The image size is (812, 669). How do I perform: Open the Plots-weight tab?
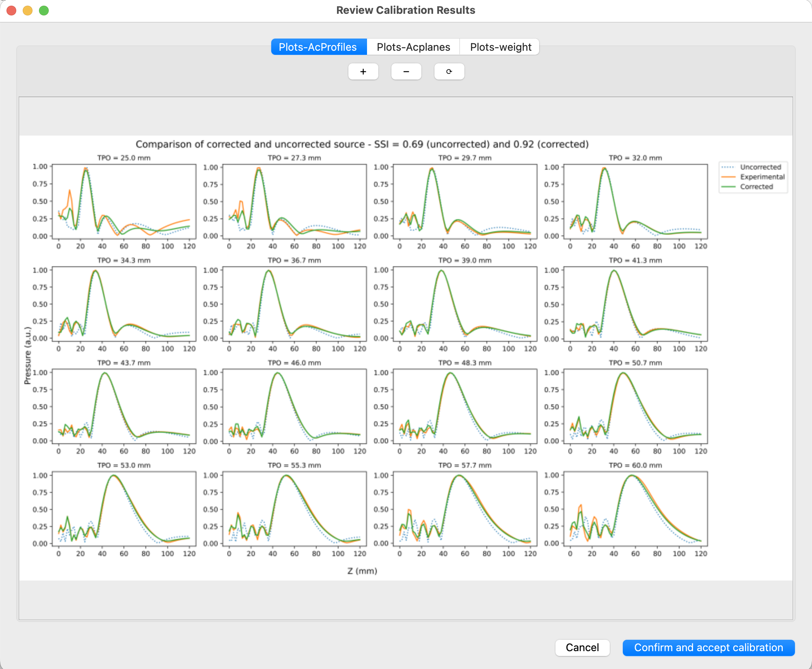tap(500, 47)
